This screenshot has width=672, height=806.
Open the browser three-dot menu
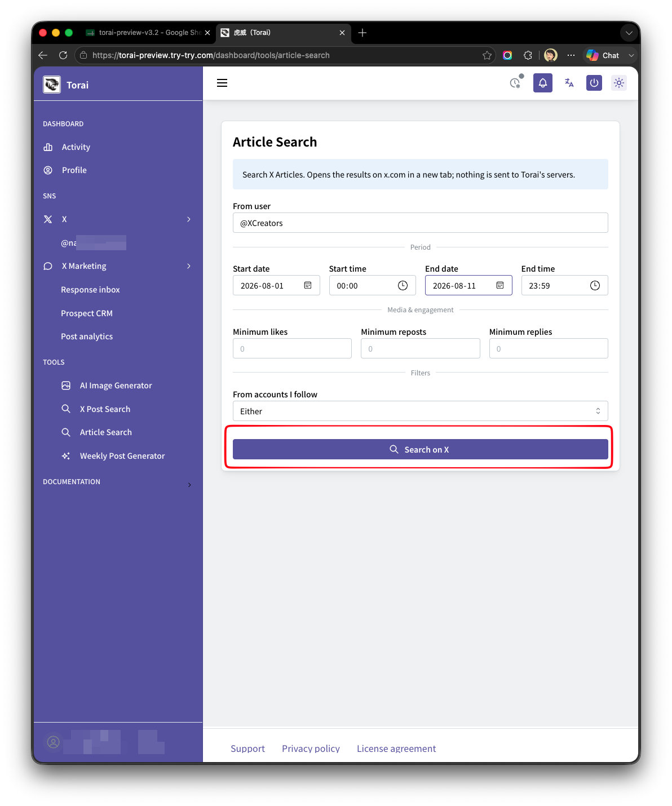[x=571, y=55]
